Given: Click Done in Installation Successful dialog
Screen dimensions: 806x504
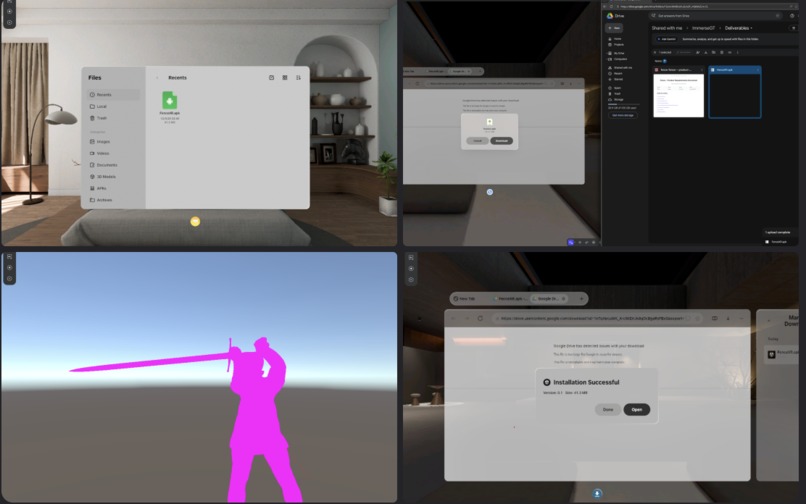Looking at the screenshot, I should 608,409.
